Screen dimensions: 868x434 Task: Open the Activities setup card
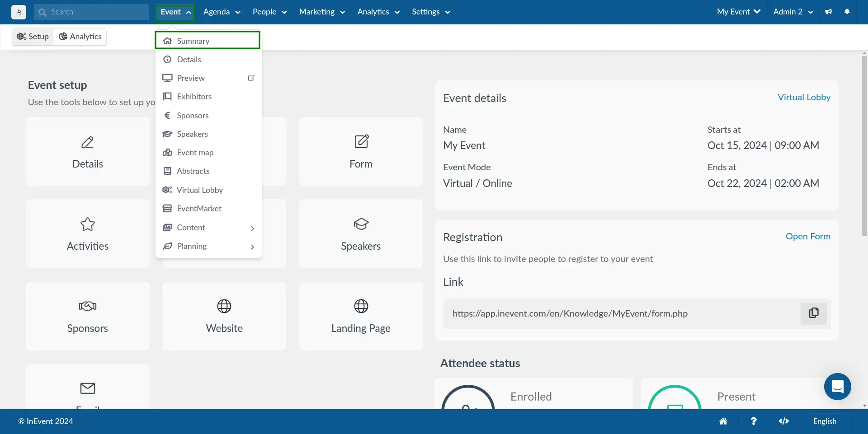[x=88, y=234]
